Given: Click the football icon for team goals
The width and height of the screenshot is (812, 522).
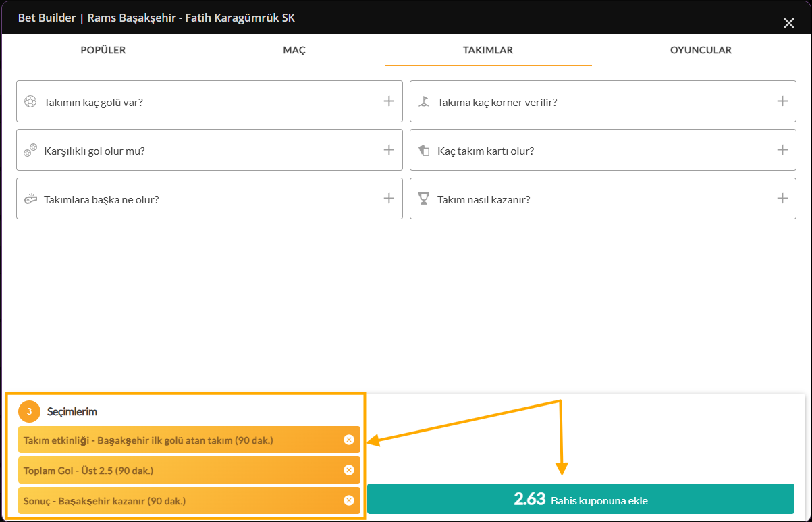Looking at the screenshot, I should tap(30, 102).
